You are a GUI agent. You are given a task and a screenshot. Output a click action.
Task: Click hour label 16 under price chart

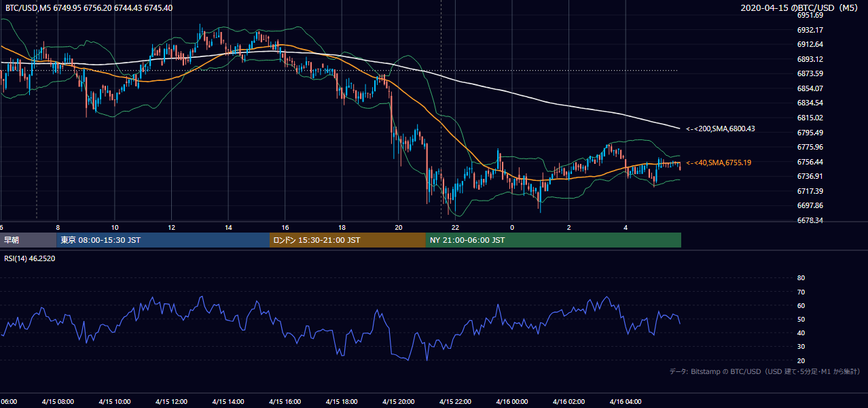285,228
